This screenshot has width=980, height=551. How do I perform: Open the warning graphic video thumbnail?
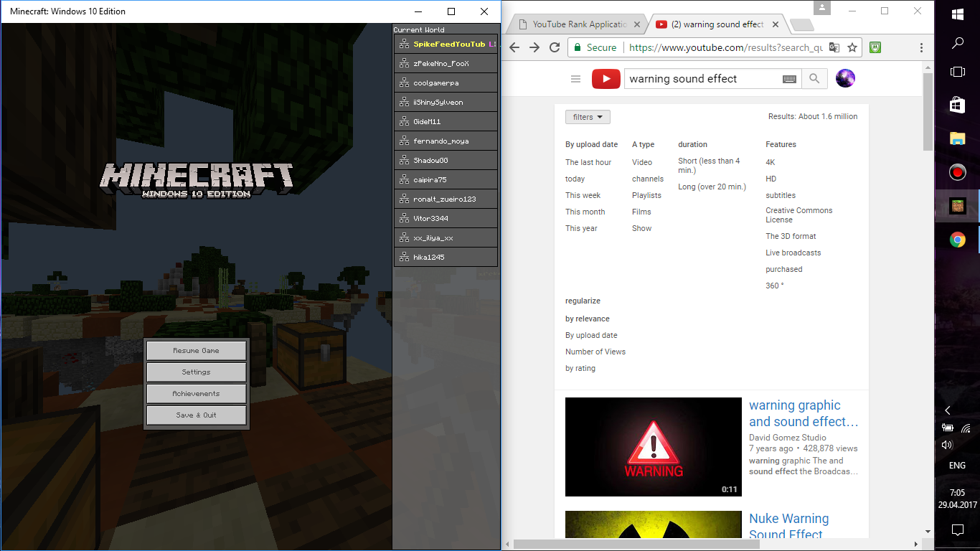pyautogui.click(x=654, y=447)
